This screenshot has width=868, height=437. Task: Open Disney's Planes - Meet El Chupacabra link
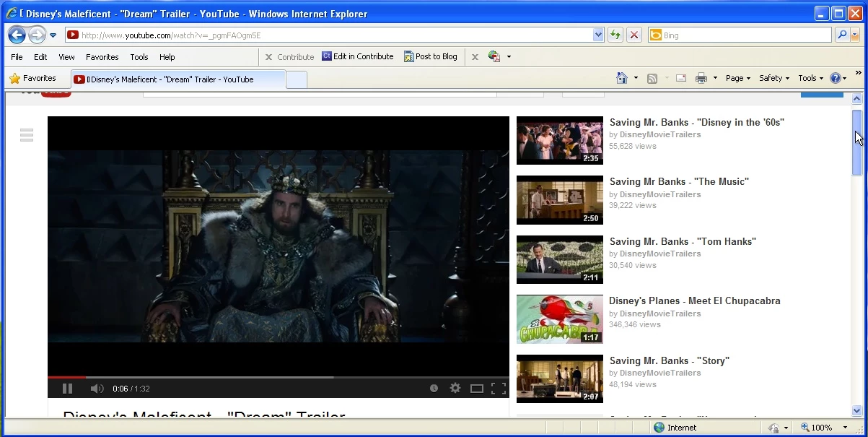[695, 300]
